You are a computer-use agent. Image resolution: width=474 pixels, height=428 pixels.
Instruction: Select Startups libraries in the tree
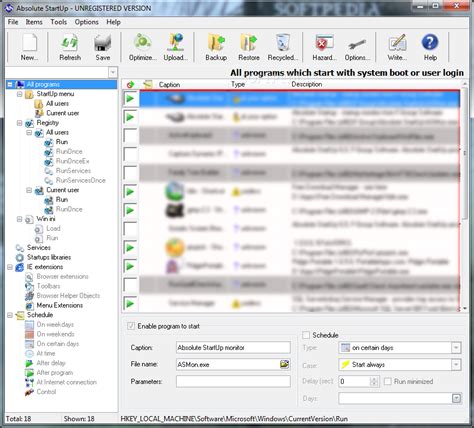click(49, 257)
